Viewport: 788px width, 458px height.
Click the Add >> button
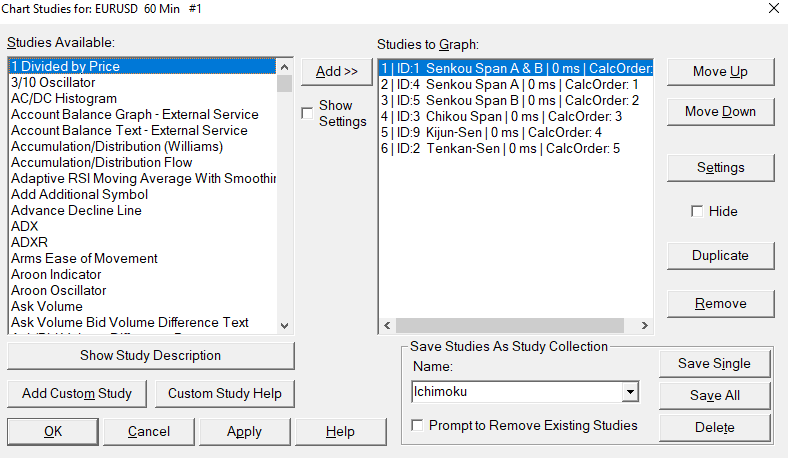point(336,72)
